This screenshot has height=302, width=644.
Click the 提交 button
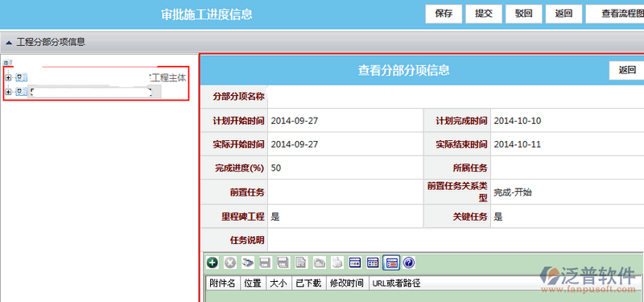click(x=484, y=14)
